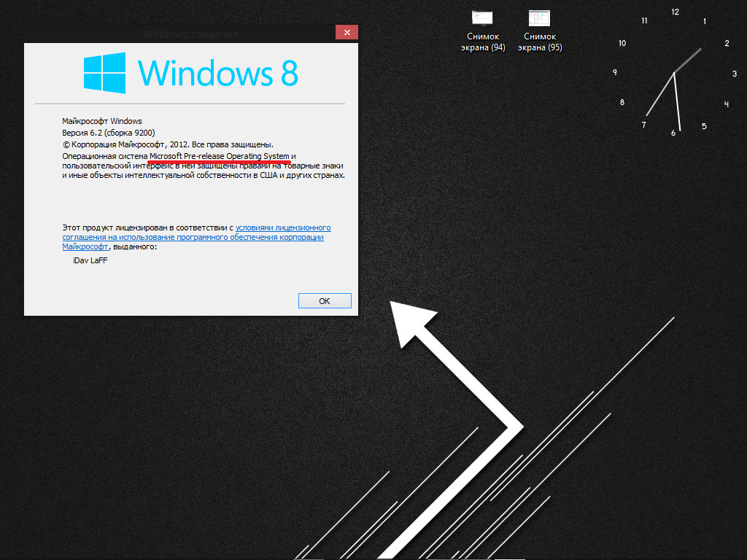Click the Майкрософт Windows heading text

tap(101, 121)
